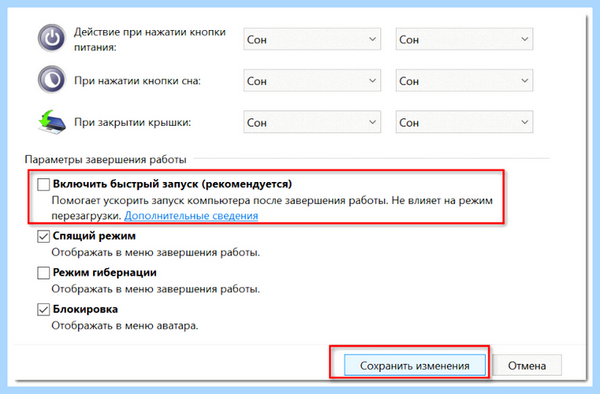Enable the fast startup checkbox
Viewport: 600px width, 394px height.
click(43, 184)
